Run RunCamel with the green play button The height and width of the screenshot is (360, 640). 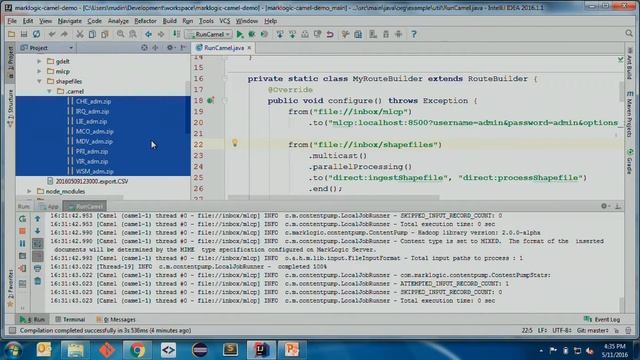coord(240,34)
